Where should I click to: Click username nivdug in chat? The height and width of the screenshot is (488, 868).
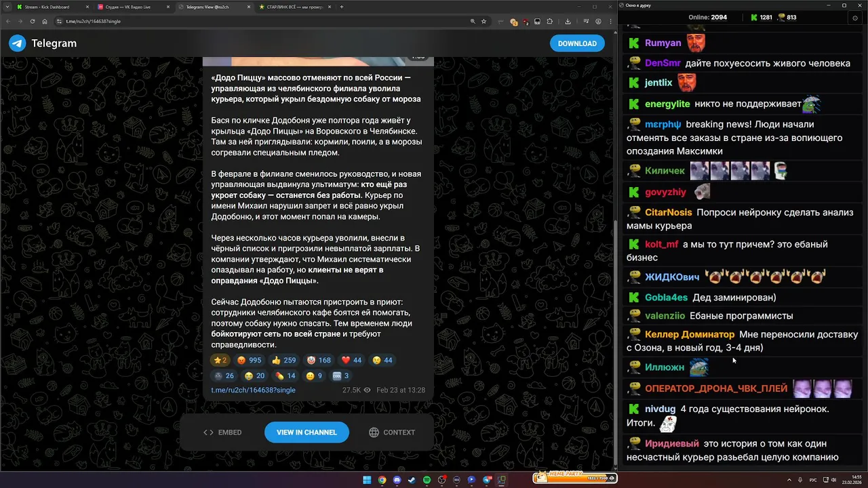[660, 409]
